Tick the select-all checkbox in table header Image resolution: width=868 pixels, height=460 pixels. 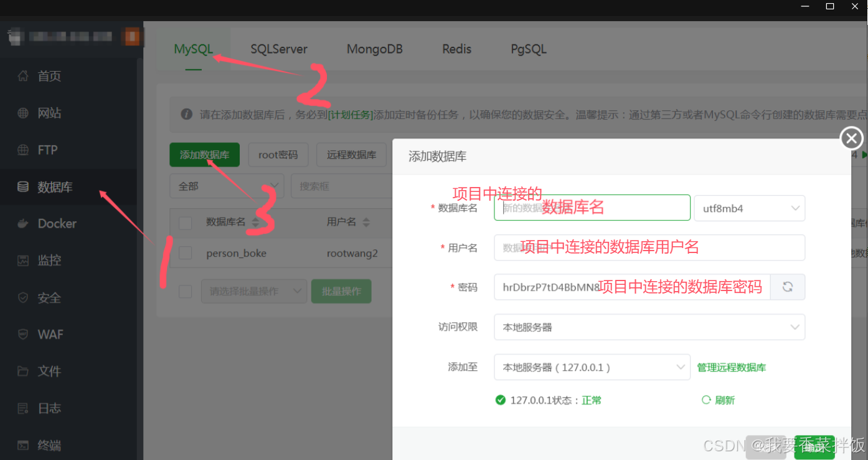click(x=185, y=223)
